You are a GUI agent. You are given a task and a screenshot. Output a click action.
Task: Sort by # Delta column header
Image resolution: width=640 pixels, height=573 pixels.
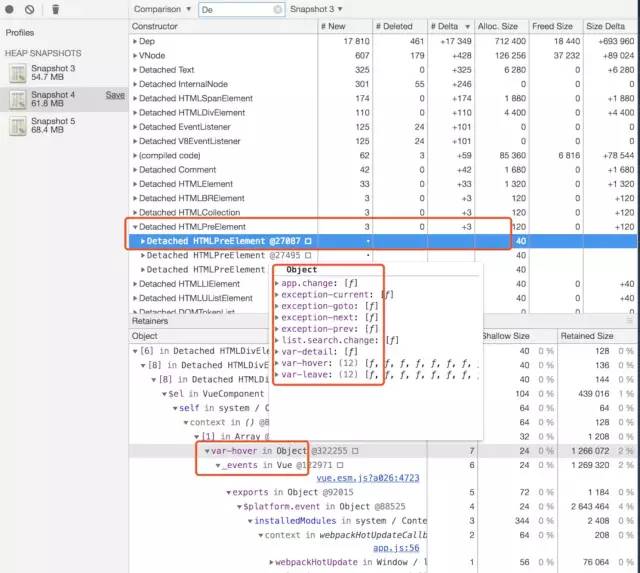click(x=451, y=26)
